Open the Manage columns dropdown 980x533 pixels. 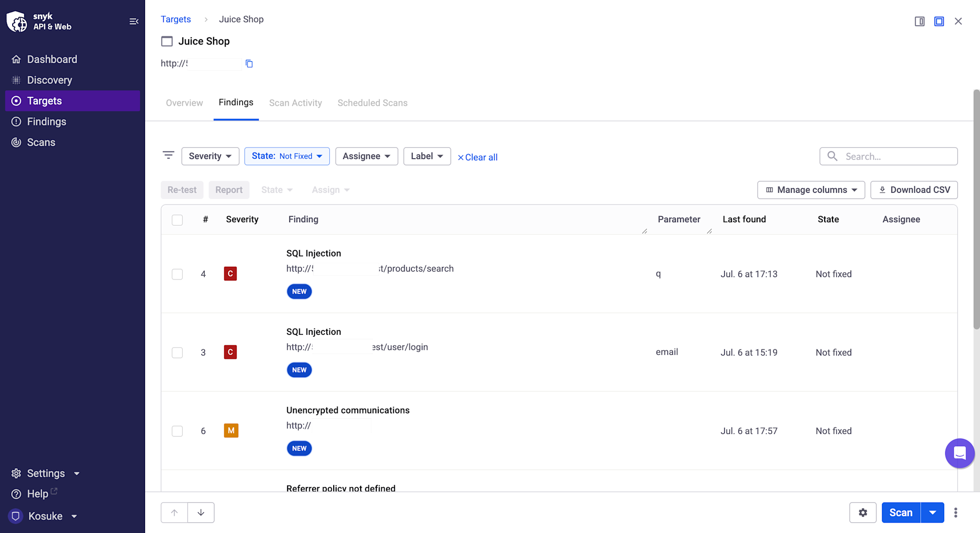[x=811, y=190]
